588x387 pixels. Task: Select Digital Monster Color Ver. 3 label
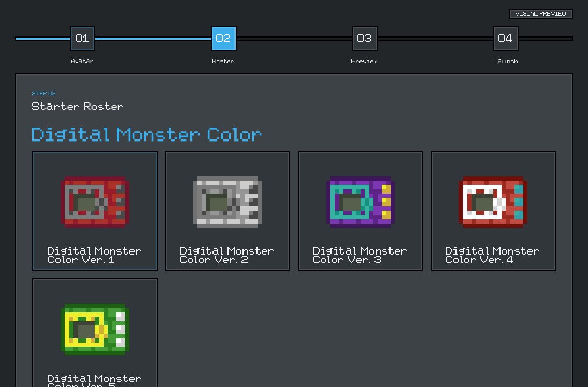(359, 255)
